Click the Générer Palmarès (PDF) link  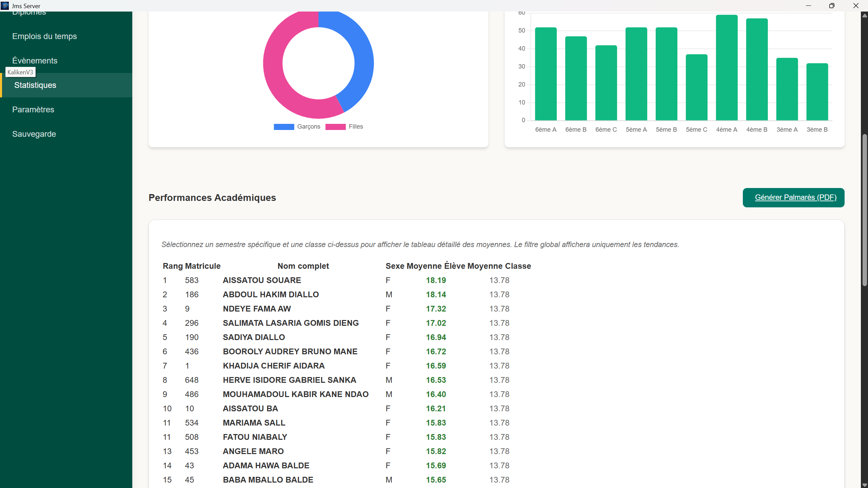793,198
